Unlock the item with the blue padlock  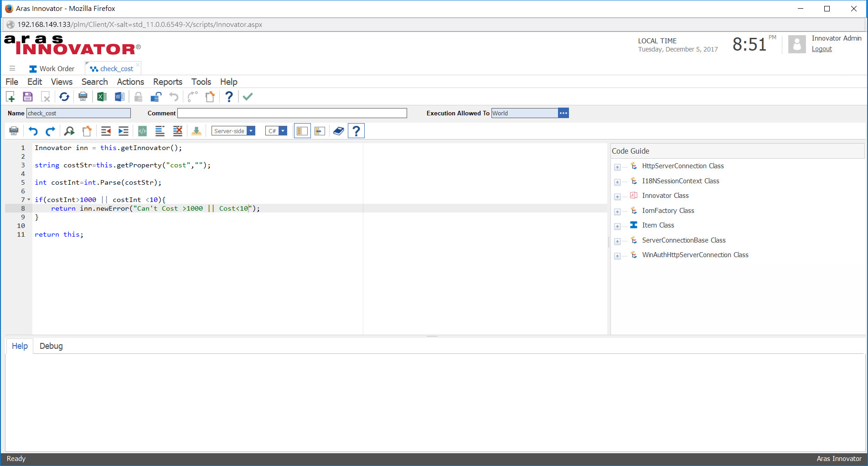coord(156,97)
